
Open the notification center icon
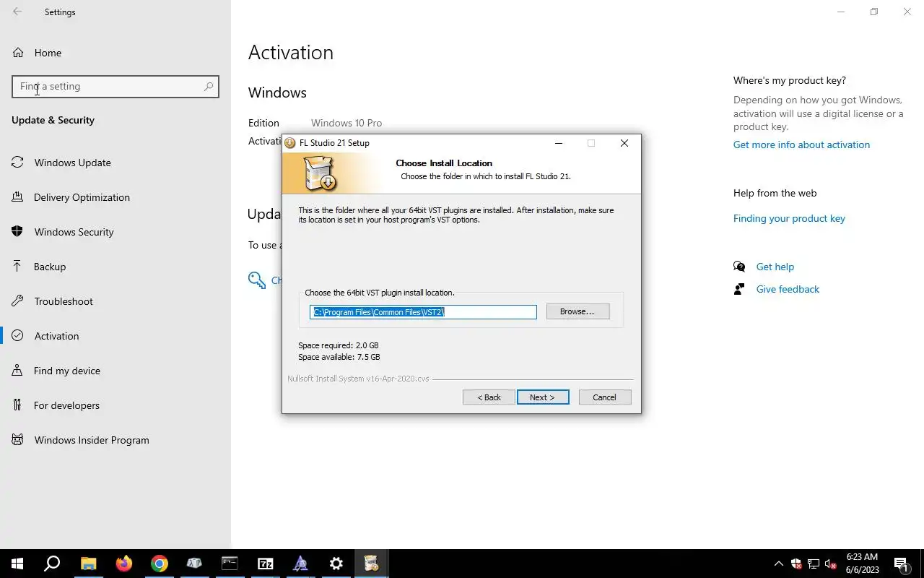[902, 564]
